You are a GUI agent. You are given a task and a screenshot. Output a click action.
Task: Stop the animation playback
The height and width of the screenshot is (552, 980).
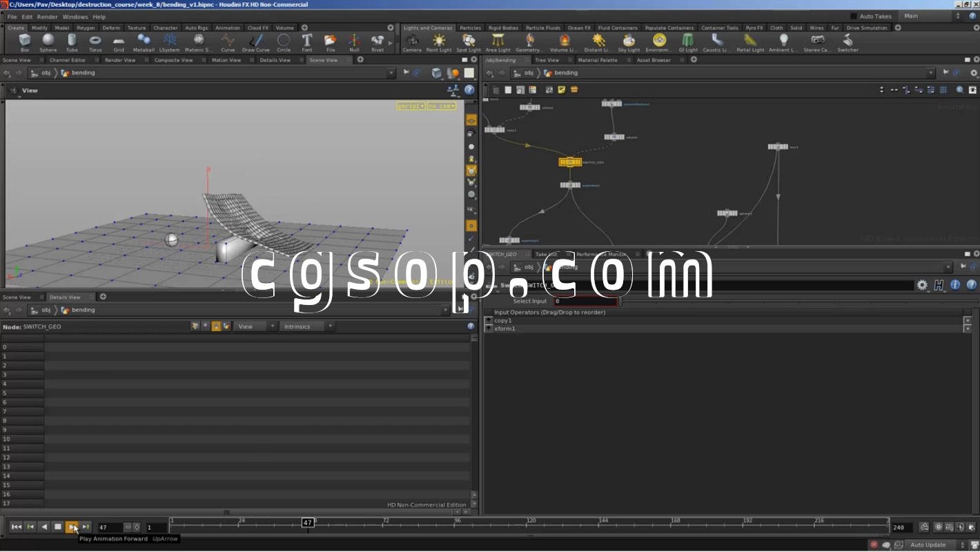pos(58,527)
